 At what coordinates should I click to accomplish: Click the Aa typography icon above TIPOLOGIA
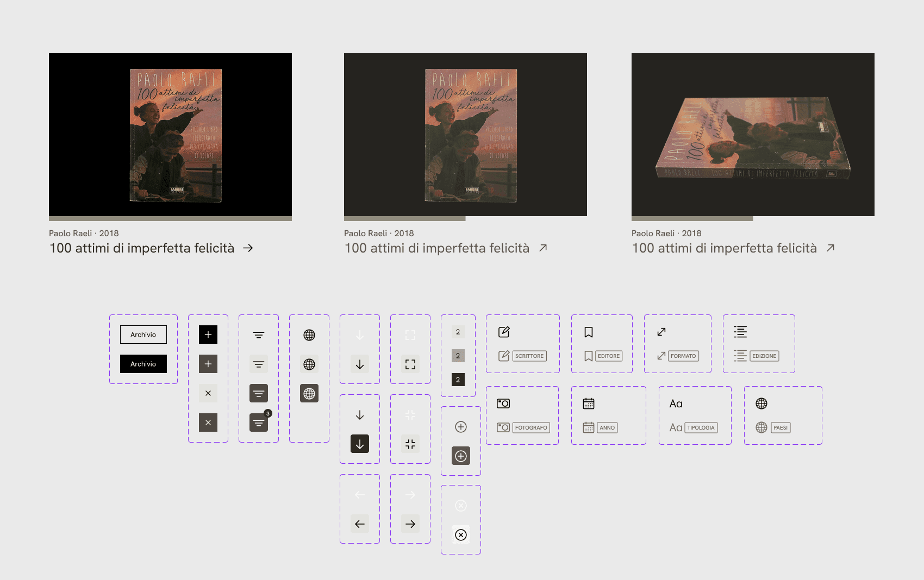[x=676, y=404]
